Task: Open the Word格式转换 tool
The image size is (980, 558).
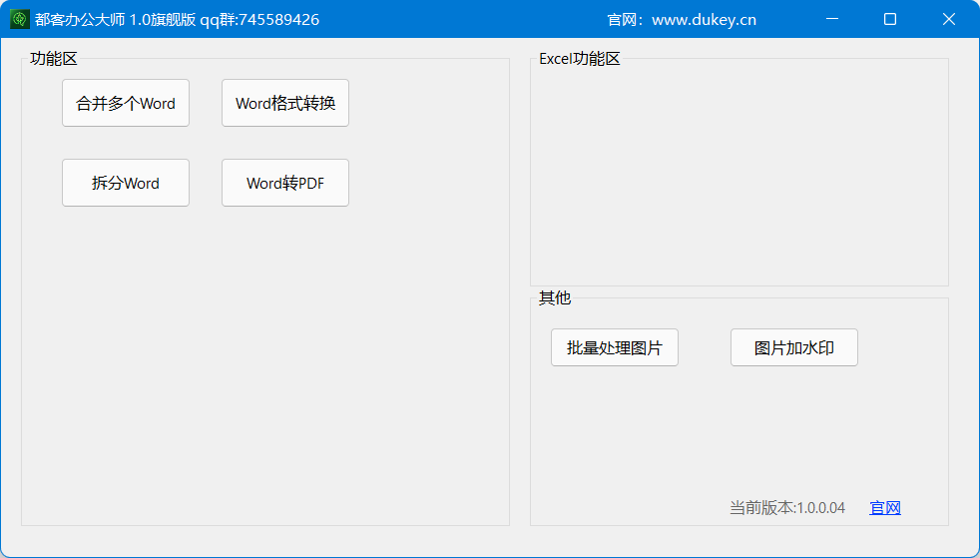Action: coord(285,103)
